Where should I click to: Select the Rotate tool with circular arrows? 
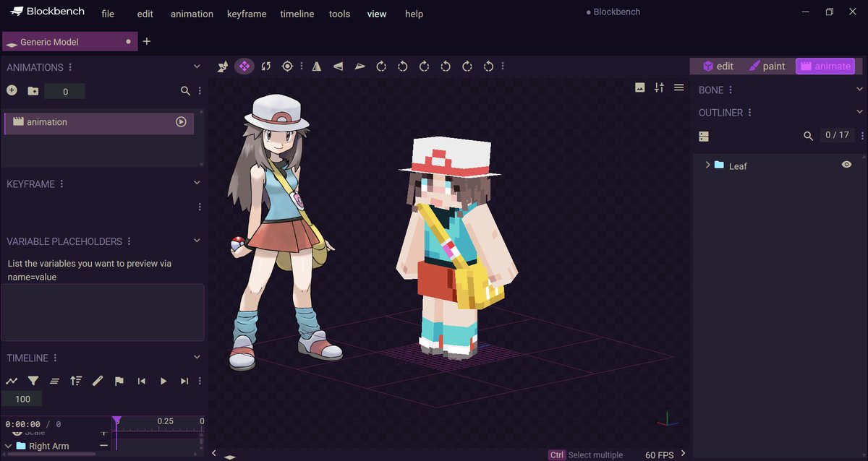coord(266,66)
